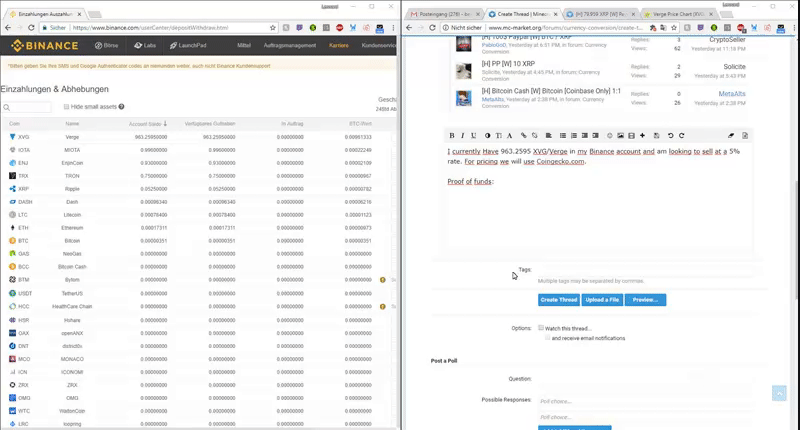Screen dimensions: 800x430
Task: Click the insert plus icon in editor toolbar
Action: pos(642,136)
